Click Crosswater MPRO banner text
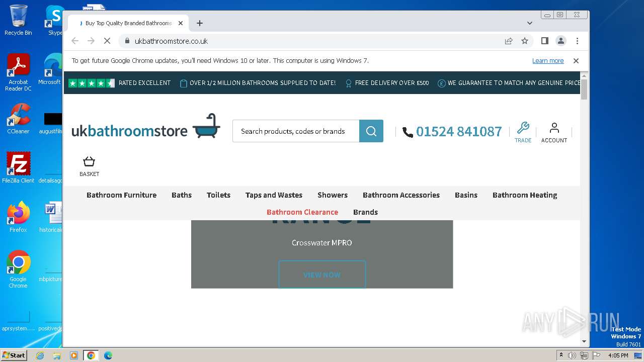 pos(322,243)
